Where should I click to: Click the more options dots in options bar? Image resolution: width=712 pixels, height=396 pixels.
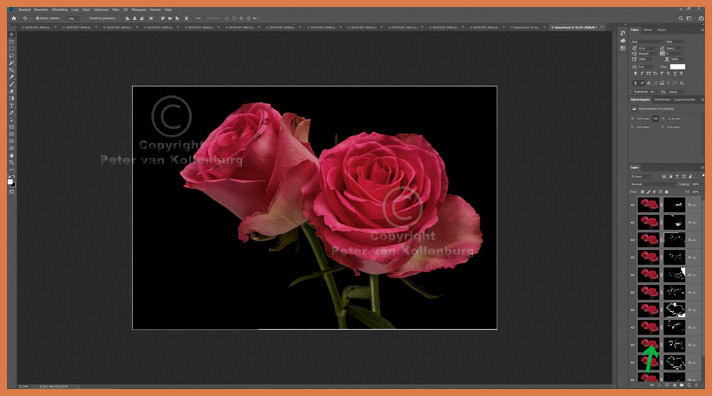pos(198,18)
